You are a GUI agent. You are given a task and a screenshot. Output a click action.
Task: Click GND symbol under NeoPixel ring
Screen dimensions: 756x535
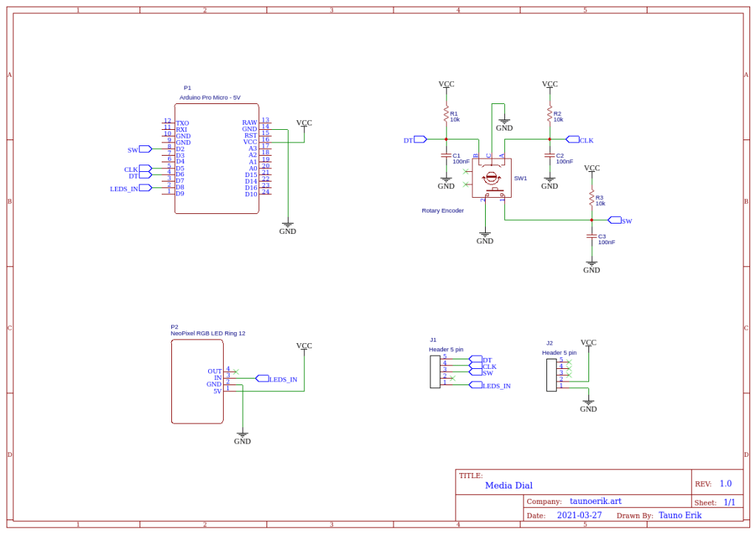[242, 437]
